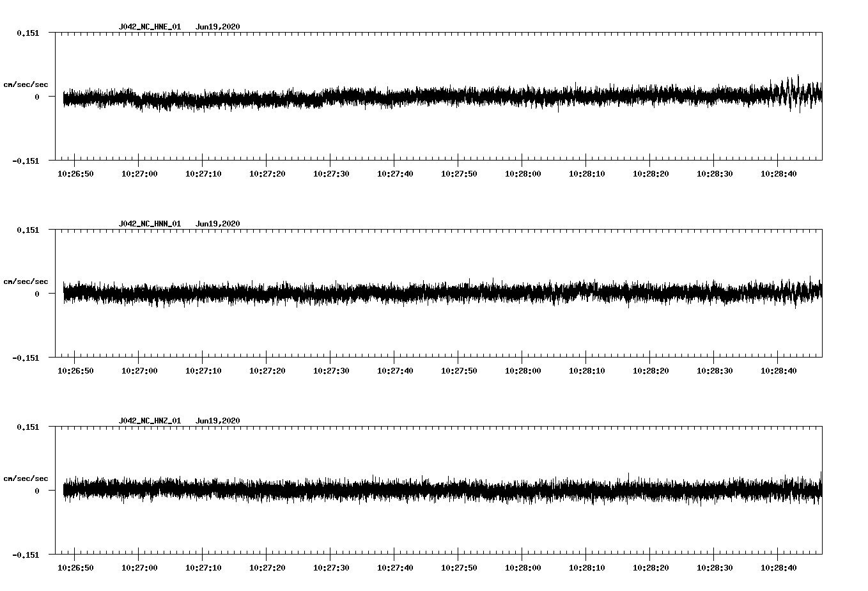Image resolution: width=868 pixels, height=591 pixels.
Task: Click the Jun19,2020 date on HNE plot
Action: click(x=218, y=27)
